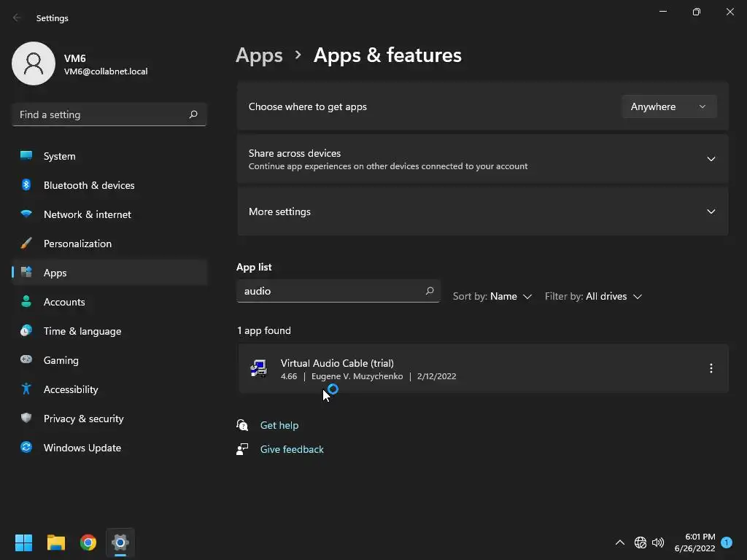Image resolution: width=747 pixels, height=560 pixels.
Task: Expand the More settings section
Action: [711, 211]
